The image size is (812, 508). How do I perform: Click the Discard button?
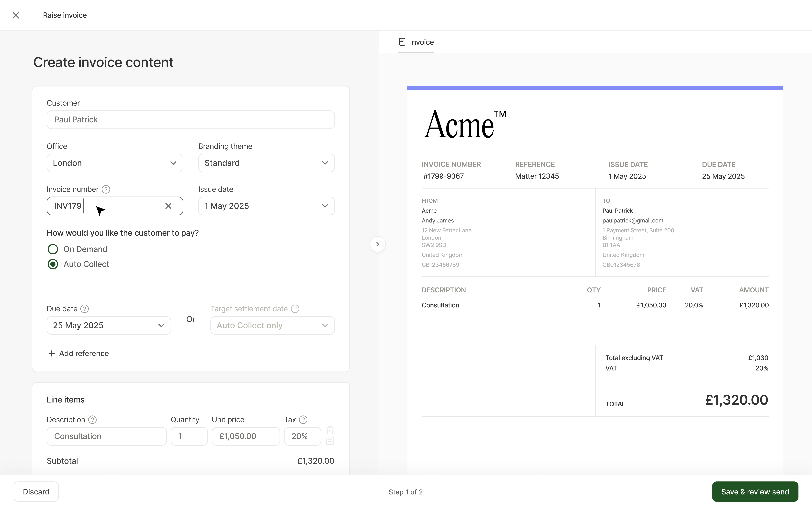[x=36, y=492]
